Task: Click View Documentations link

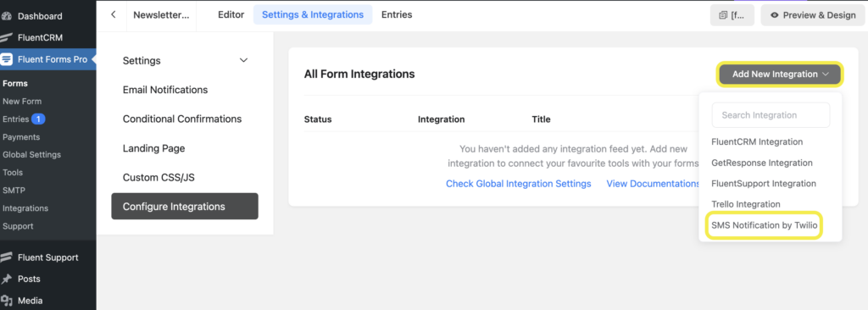Action: [654, 184]
